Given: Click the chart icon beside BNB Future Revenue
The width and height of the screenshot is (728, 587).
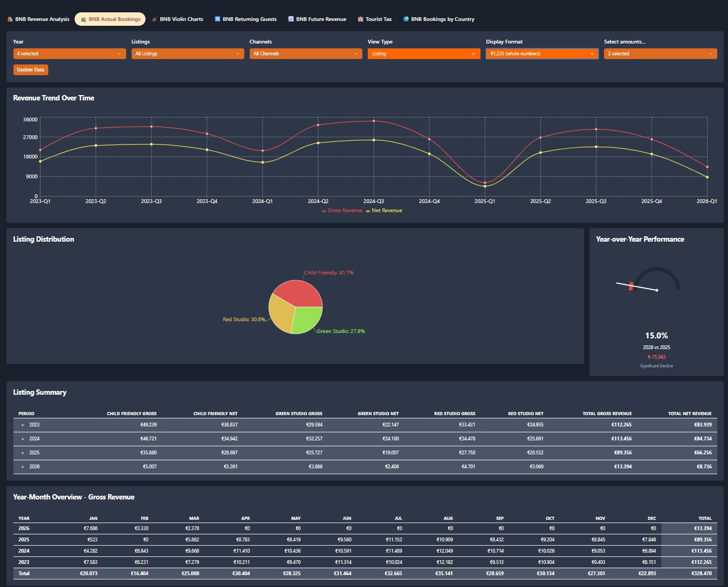Looking at the screenshot, I should coord(291,19).
